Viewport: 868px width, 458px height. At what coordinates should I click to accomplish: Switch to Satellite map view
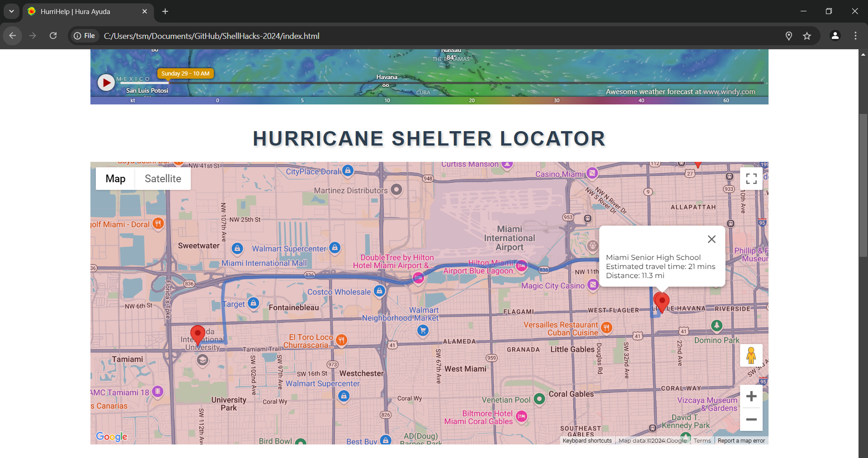(163, 179)
